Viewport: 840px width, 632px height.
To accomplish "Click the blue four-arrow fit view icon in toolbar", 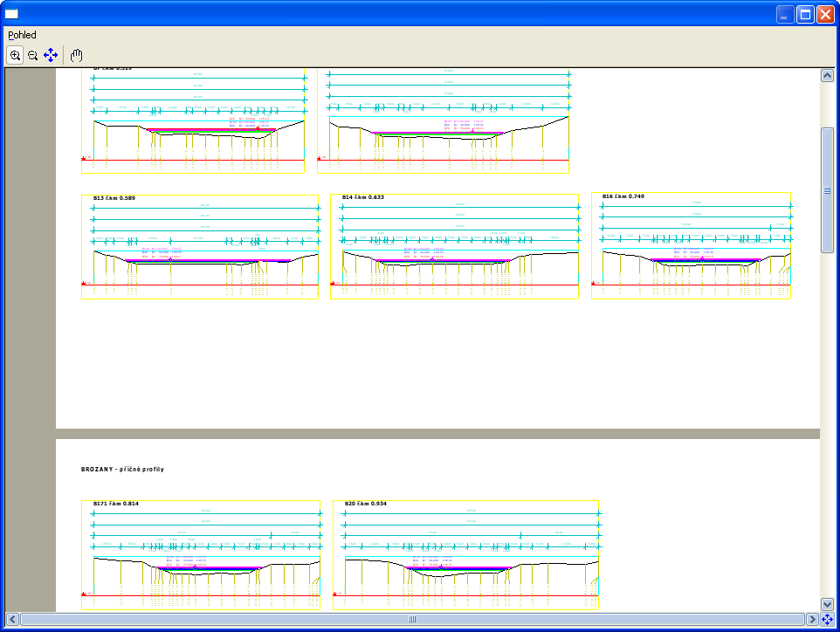I will 51,55.
